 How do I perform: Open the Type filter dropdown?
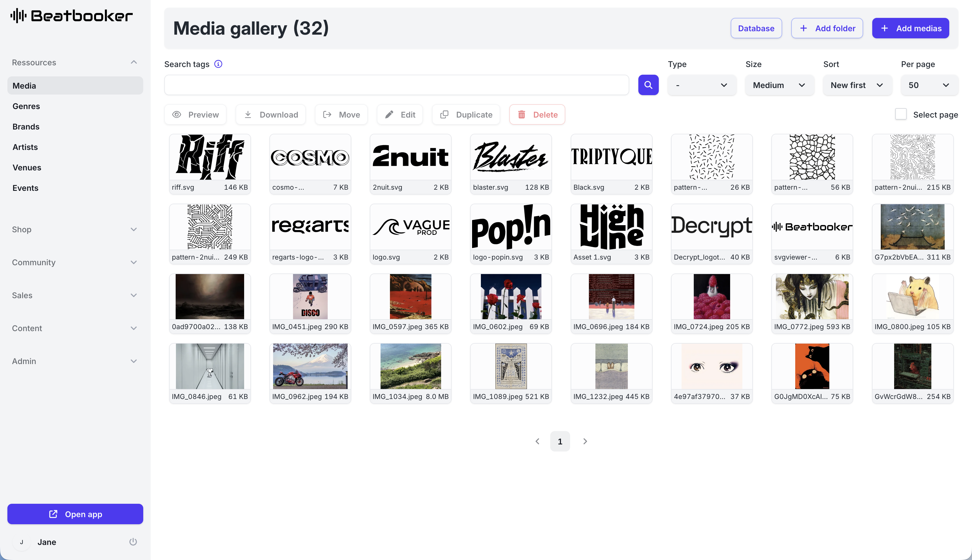coord(701,85)
